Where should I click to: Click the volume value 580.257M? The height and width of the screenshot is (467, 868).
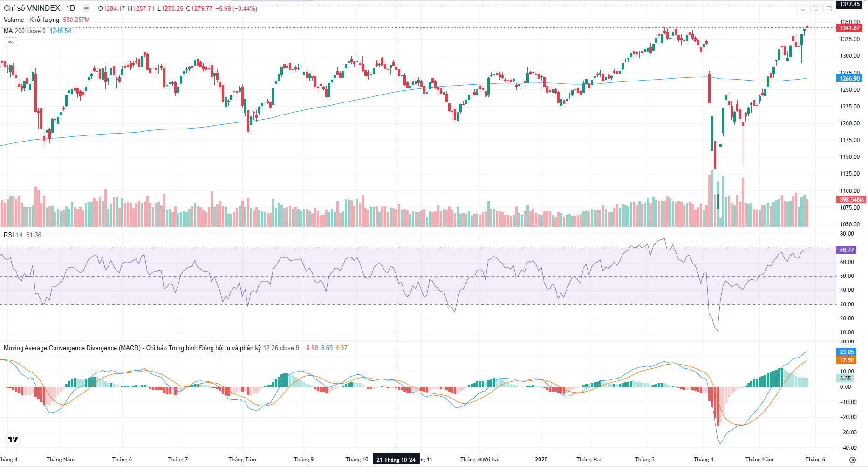click(x=76, y=20)
